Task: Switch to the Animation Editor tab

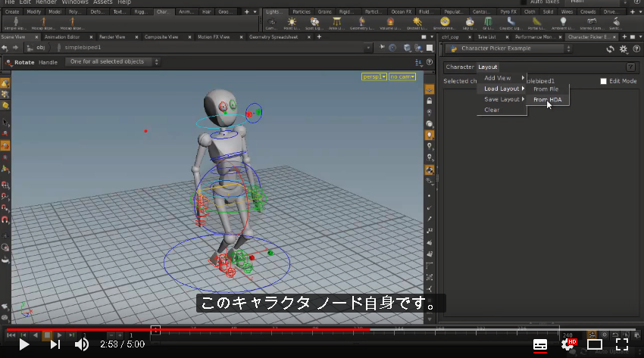Action: [x=62, y=37]
